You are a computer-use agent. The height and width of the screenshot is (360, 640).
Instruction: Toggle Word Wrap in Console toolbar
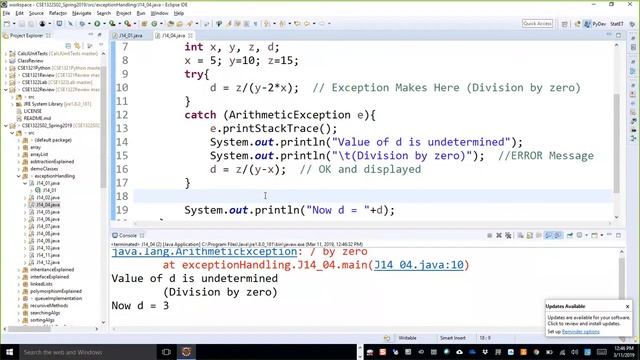tap(539, 236)
